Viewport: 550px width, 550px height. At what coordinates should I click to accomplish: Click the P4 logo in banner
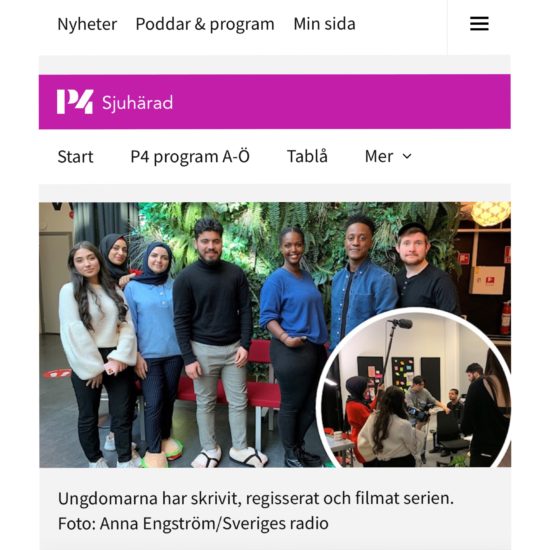75,102
